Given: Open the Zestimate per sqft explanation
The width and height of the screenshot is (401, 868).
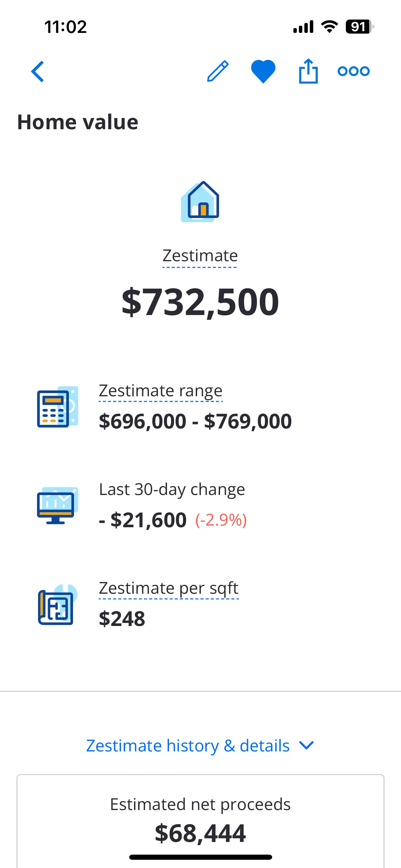Looking at the screenshot, I should coord(169,588).
